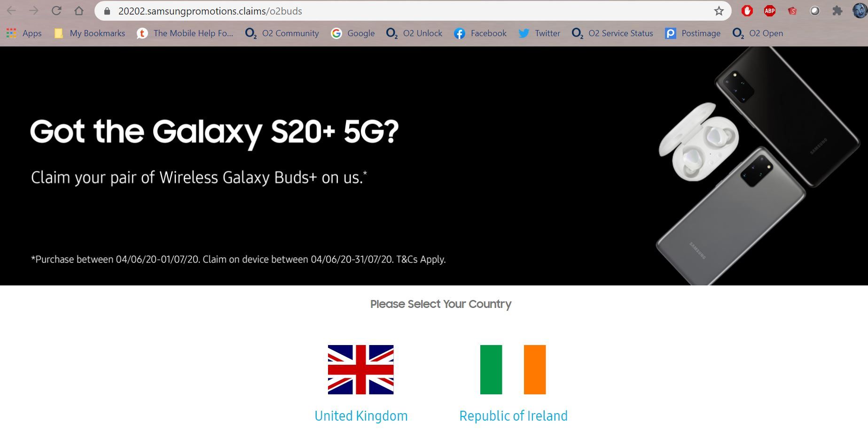Open the Apps shortcut in bookmarks bar
This screenshot has width=868, height=438.
(x=24, y=33)
